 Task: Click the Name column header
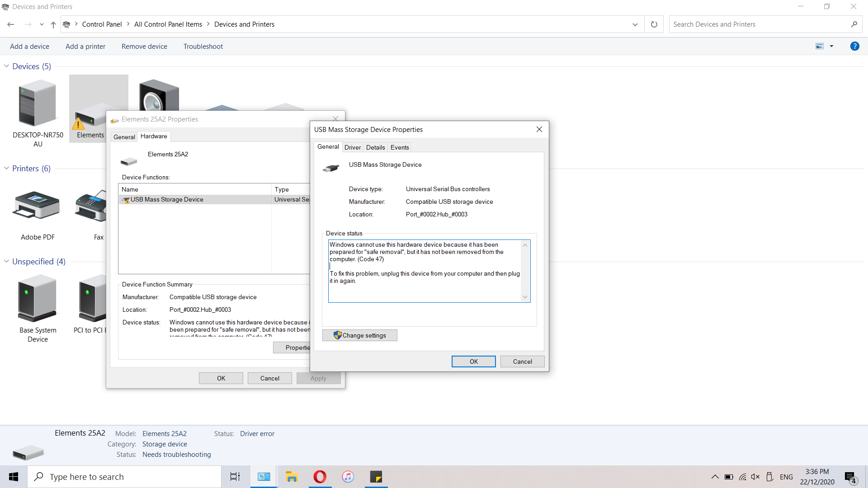[x=195, y=189]
